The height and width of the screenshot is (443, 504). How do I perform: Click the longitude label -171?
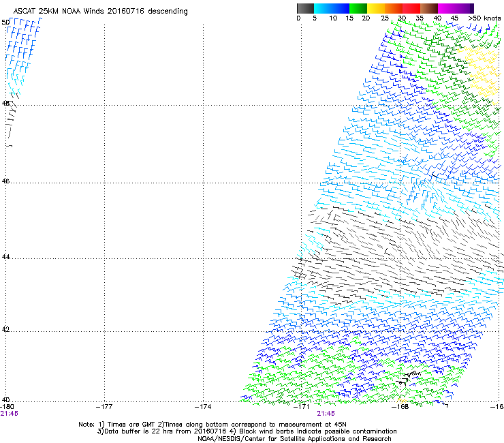click(302, 407)
